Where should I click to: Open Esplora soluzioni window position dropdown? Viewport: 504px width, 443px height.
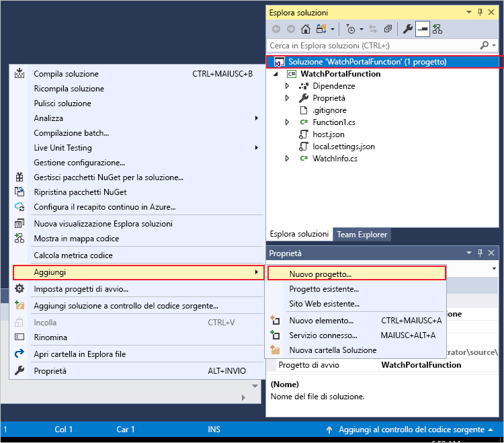469,12
